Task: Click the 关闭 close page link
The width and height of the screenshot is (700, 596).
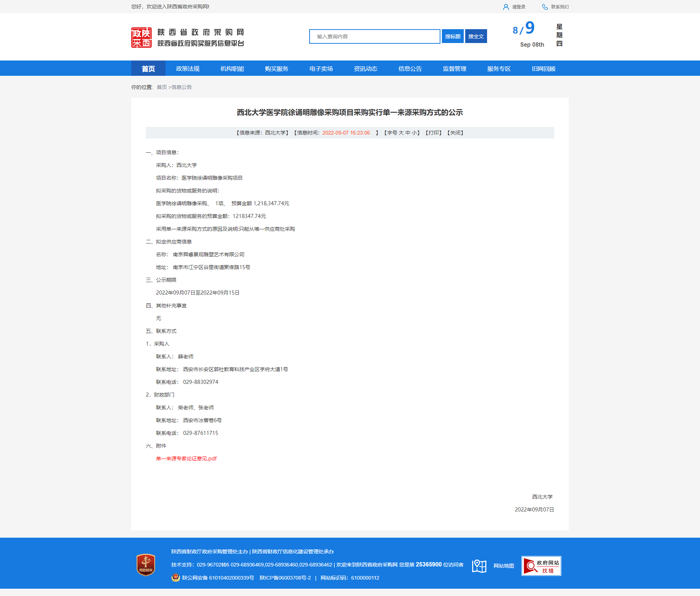Action: (455, 133)
